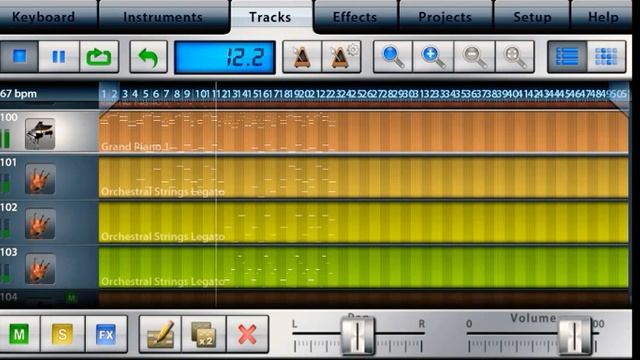Select track 103 Orchestral Strings Legato region
The width and height of the screenshot is (640, 360).
pyautogui.click(x=363, y=267)
